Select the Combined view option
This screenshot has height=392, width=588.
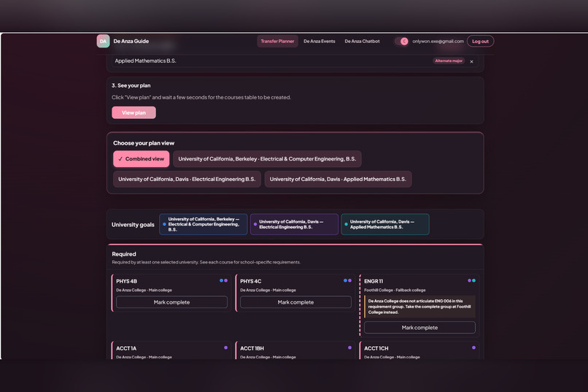tap(142, 159)
